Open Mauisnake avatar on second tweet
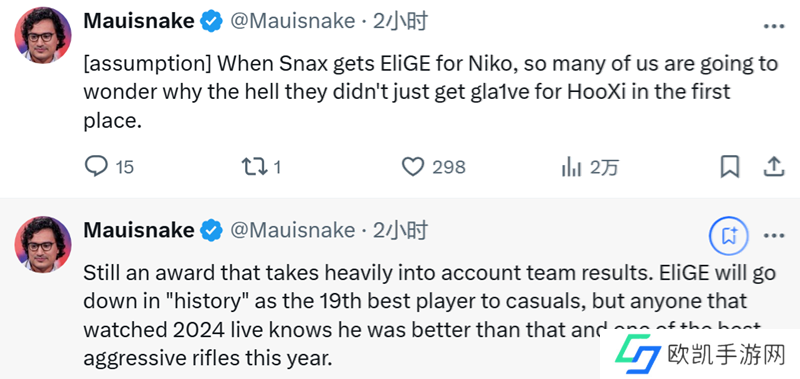 point(43,244)
